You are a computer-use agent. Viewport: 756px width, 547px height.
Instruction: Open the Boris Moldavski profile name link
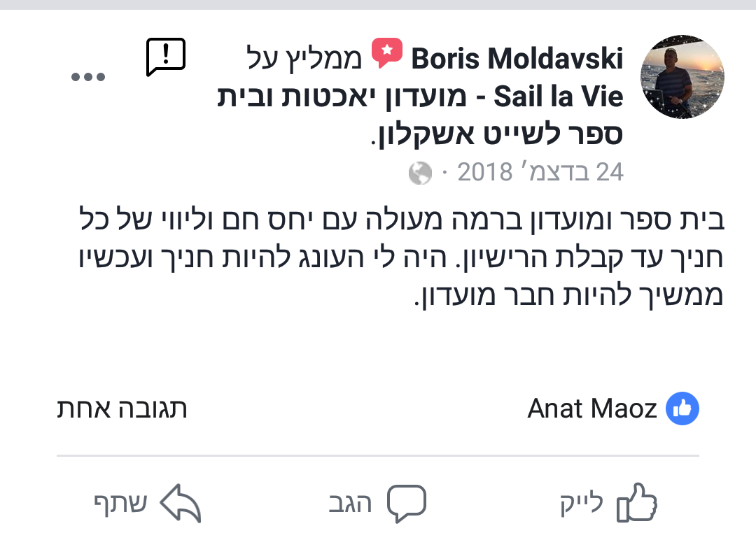[517, 59]
